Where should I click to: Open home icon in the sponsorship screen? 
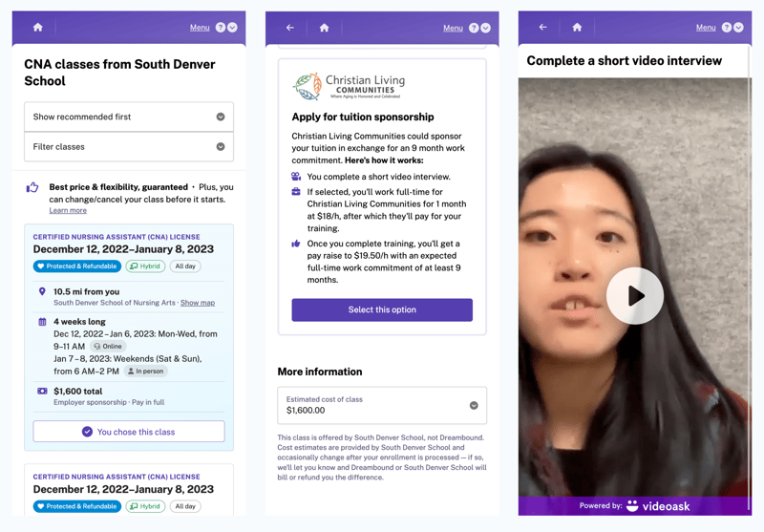coord(324,28)
